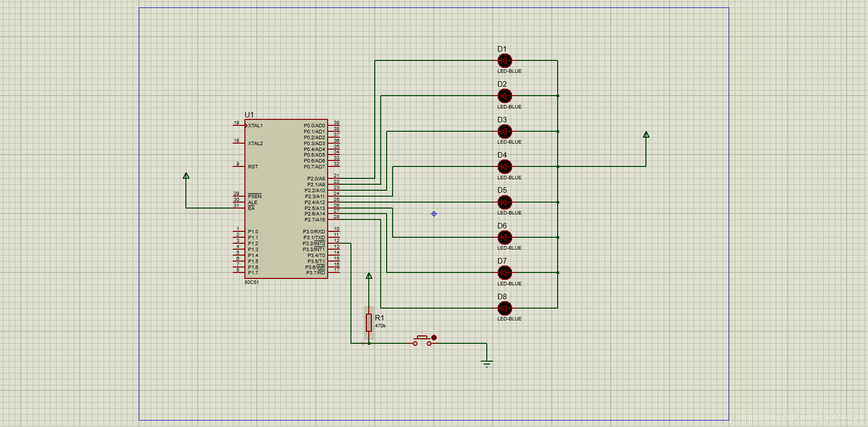The image size is (868, 427).
Task: Select the power terminal wired to EA pin
Action: (186, 176)
